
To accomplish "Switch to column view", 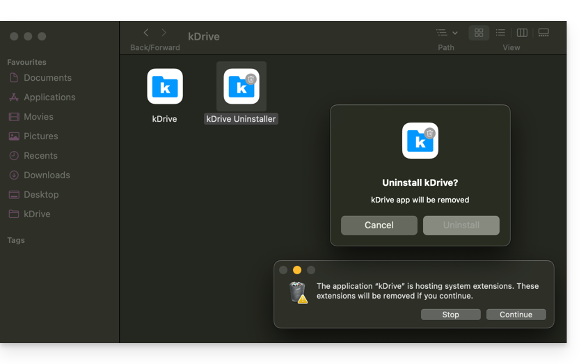I will 522,33.
